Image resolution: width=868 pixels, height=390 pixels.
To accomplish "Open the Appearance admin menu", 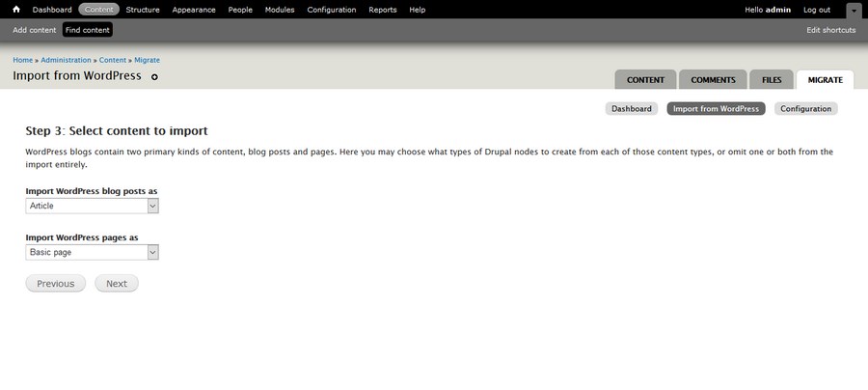I will click(x=194, y=10).
